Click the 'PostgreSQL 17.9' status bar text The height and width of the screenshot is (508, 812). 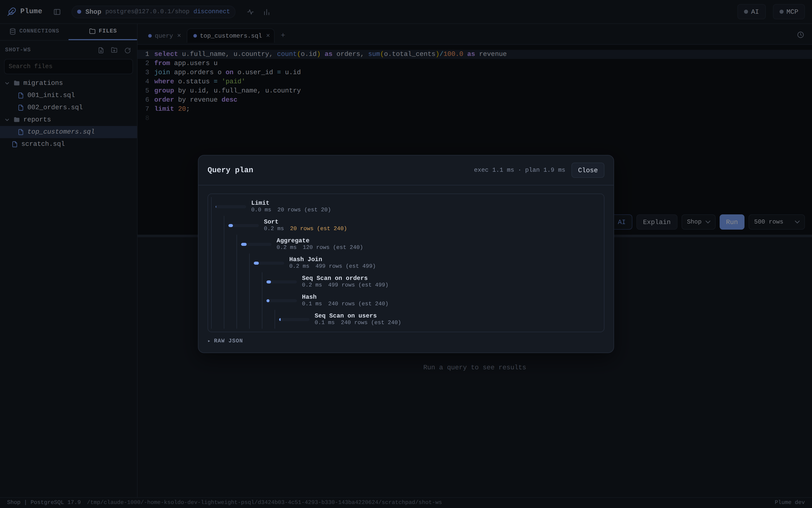(x=56, y=502)
